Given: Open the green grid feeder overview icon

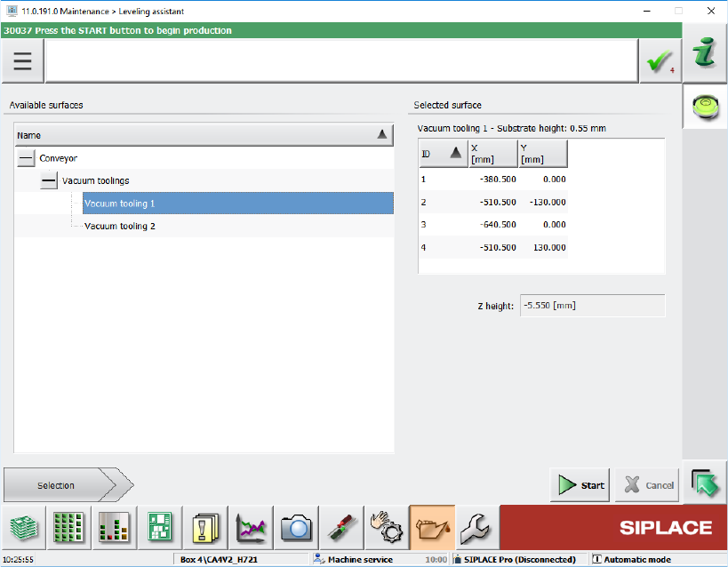Looking at the screenshot, I should tap(68, 528).
